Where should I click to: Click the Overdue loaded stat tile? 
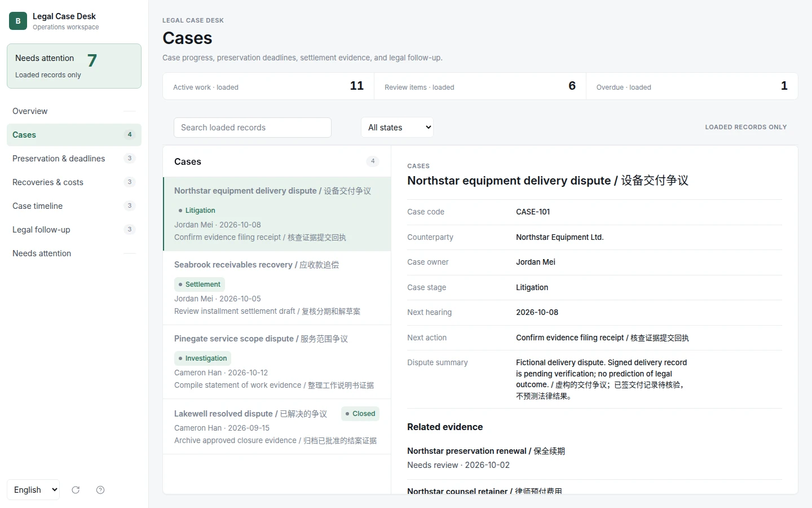692,86
